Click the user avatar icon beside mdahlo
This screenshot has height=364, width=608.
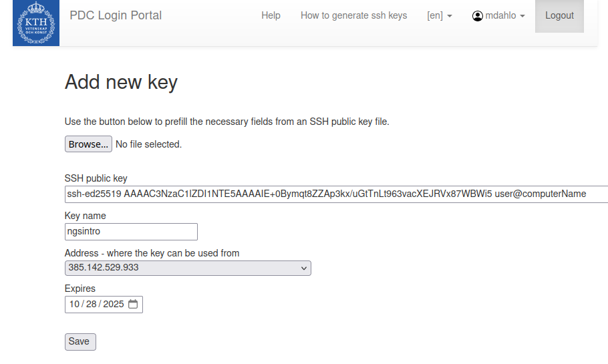(x=477, y=16)
